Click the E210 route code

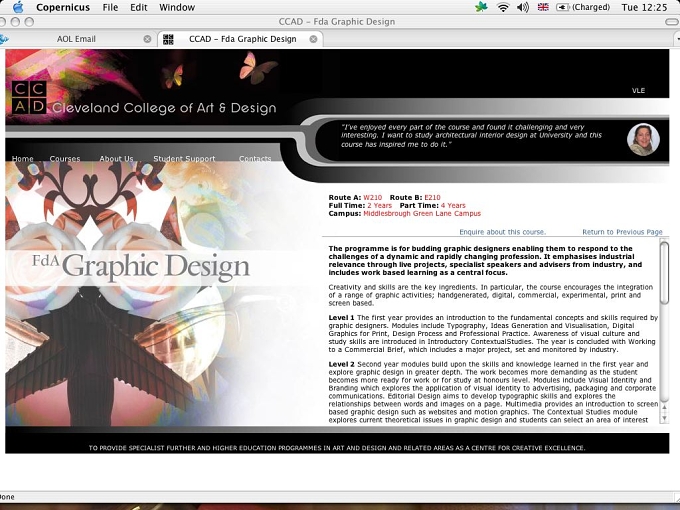(x=432, y=197)
